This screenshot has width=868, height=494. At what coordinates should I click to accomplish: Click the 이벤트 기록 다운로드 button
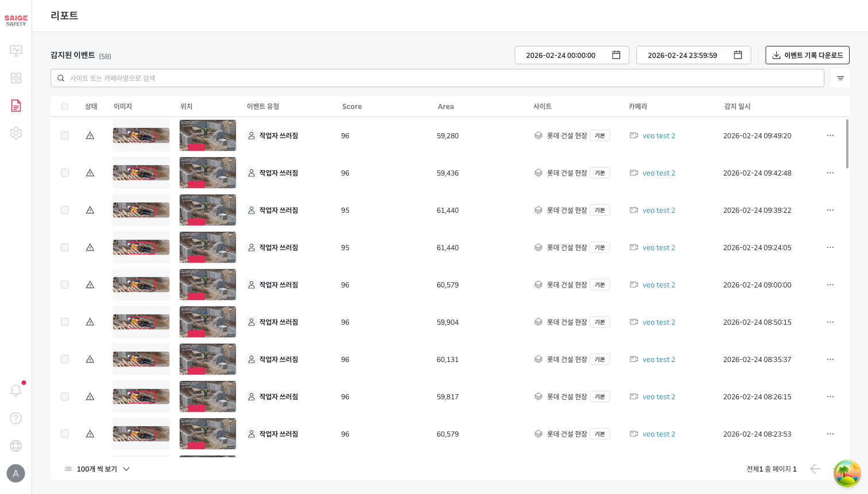(x=807, y=55)
